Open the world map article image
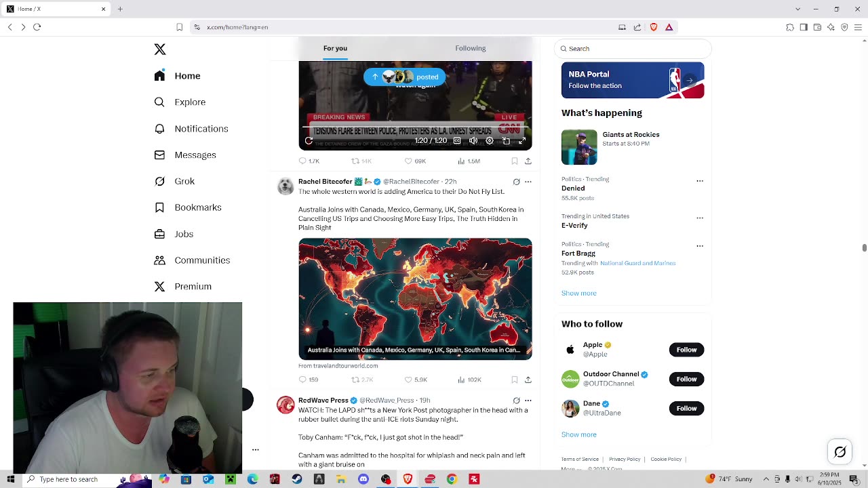 [x=415, y=299]
